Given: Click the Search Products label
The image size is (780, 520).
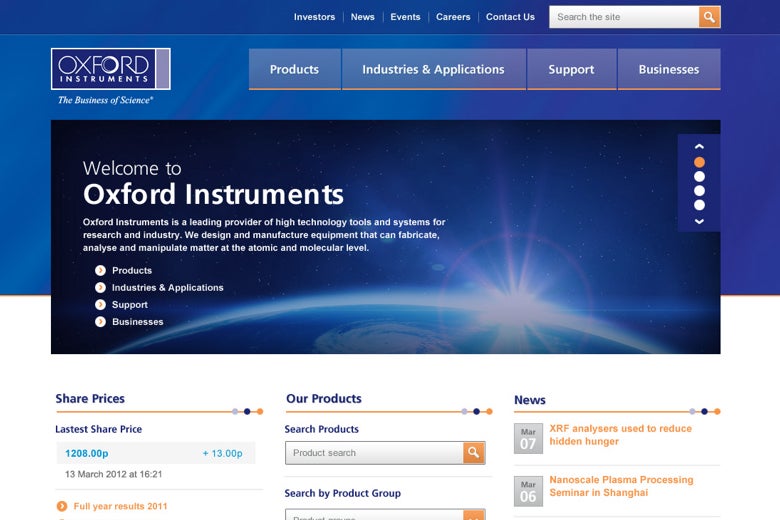Looking at the screenshot, I should 321,429.
